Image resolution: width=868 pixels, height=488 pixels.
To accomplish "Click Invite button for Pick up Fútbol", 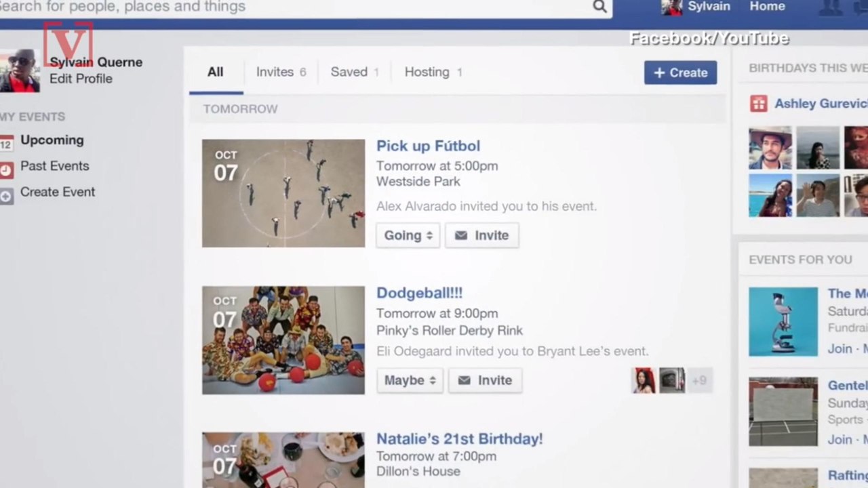I will tap(482, 235).
